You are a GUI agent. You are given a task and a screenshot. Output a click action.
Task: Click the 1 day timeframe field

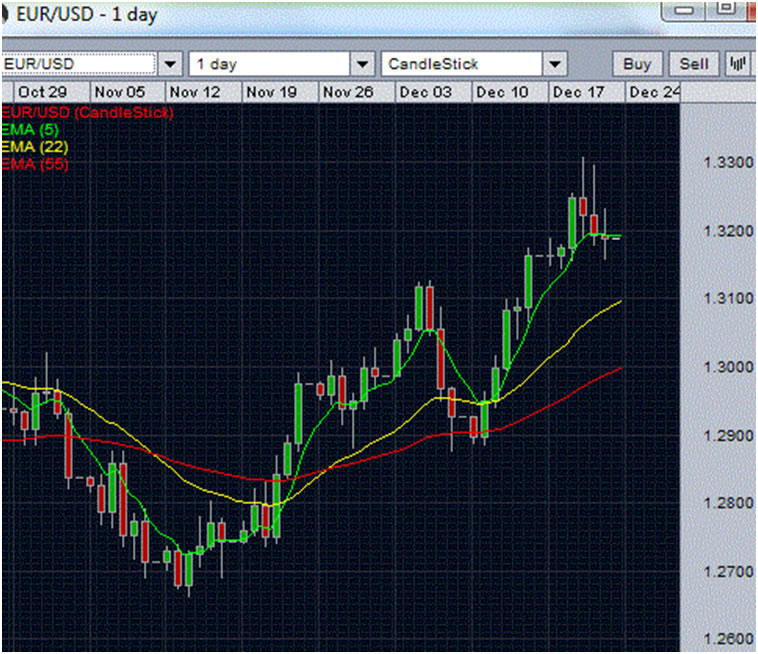(270, 64)
